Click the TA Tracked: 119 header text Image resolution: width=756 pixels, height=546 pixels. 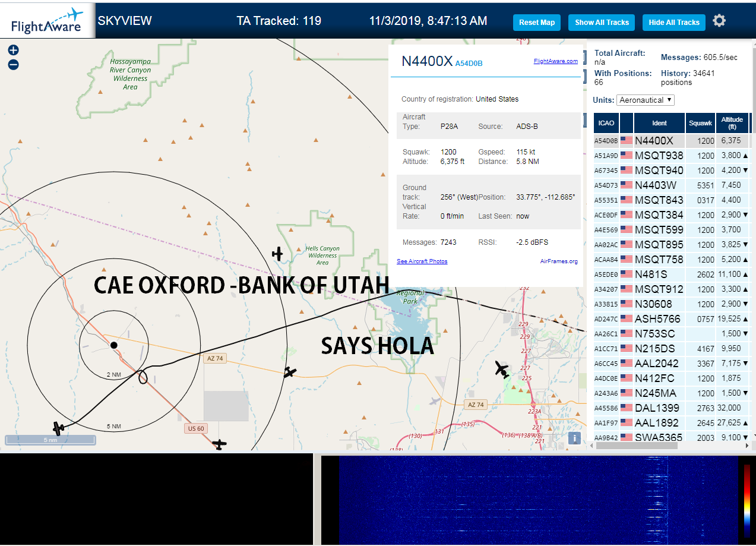pyautogui.click(x=279, y=21)
